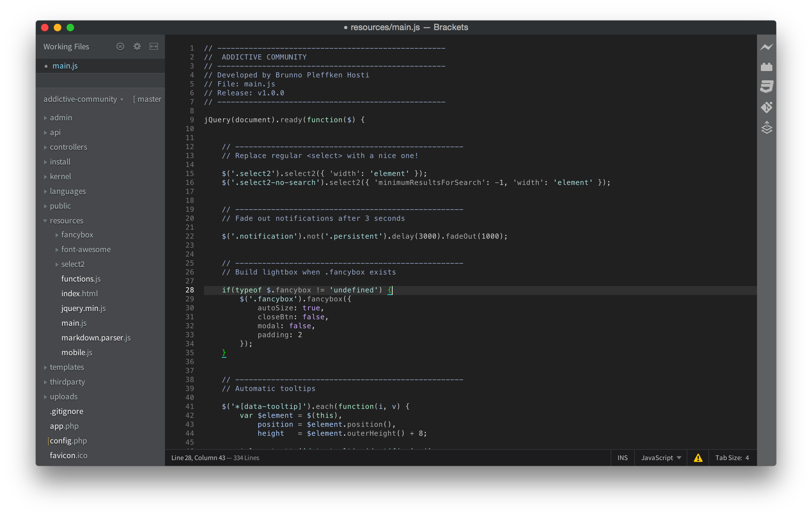Close all working files with X icon
Screen dimensions: 812x517
[120, 47]
